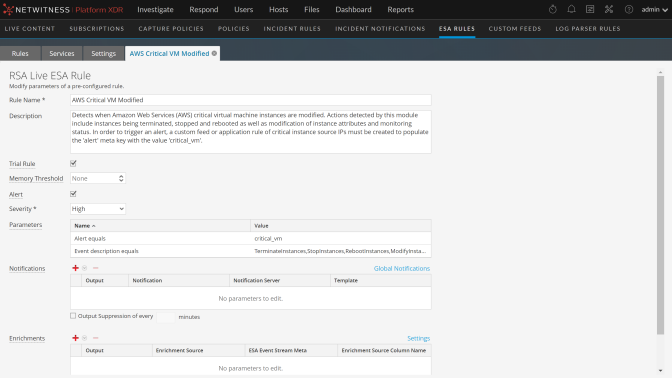Screen dimensions: 672x378
Task: Click the Rule Name input field
Action: tap(251, 100)
